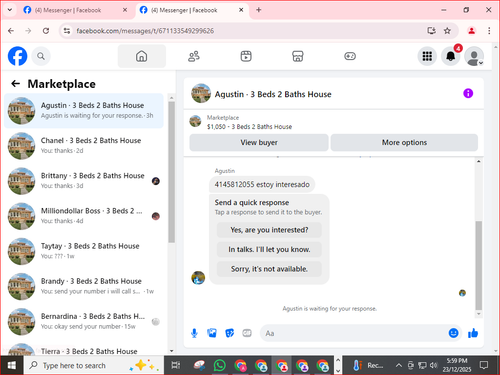This screenshot has width=500, height=375.
Task: Send quick reply 'Yes, are you interested?'
Action: coord(269,230)
